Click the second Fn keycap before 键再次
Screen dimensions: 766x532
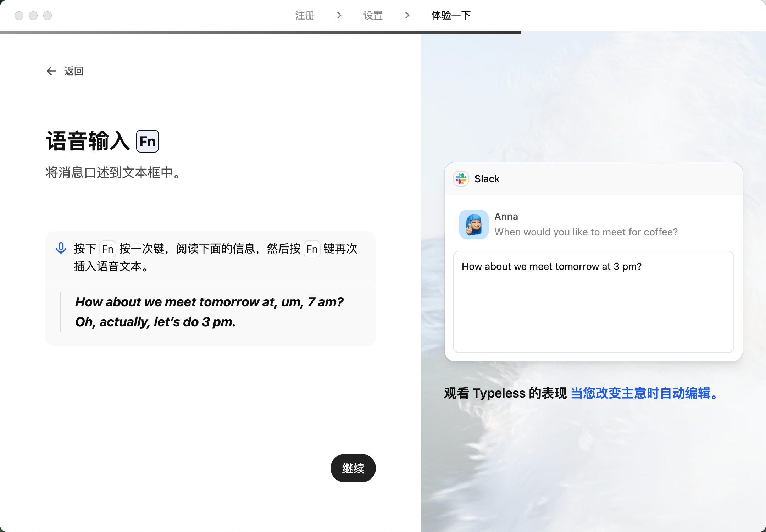coord(312,249)
